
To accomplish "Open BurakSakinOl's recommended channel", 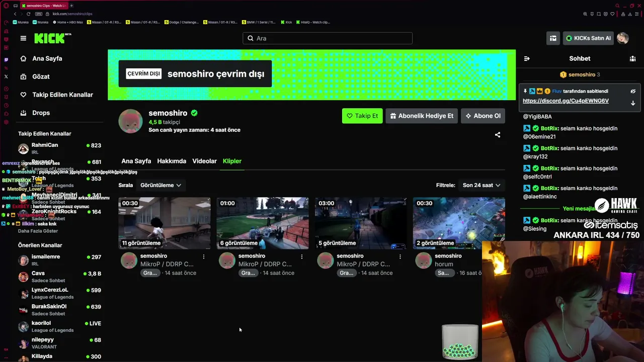I will tap(59, 310).
